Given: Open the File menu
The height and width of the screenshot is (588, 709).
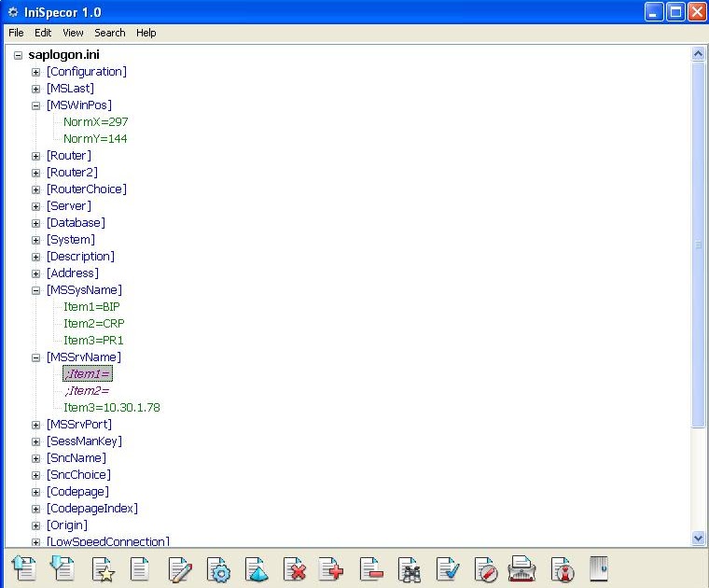Looking at the screenshot, I should pos(16,33).
